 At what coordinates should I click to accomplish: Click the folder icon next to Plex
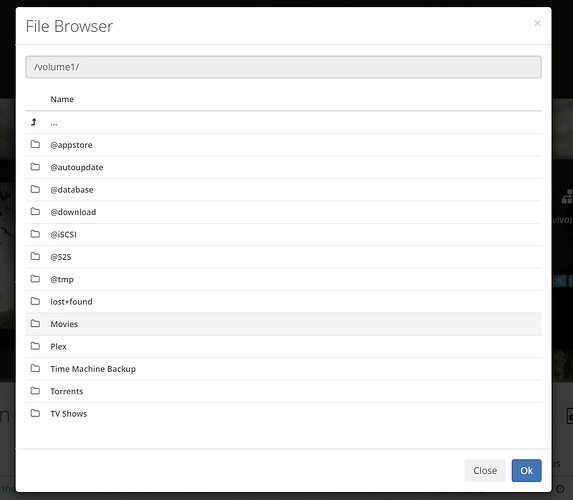pos(35,346)
